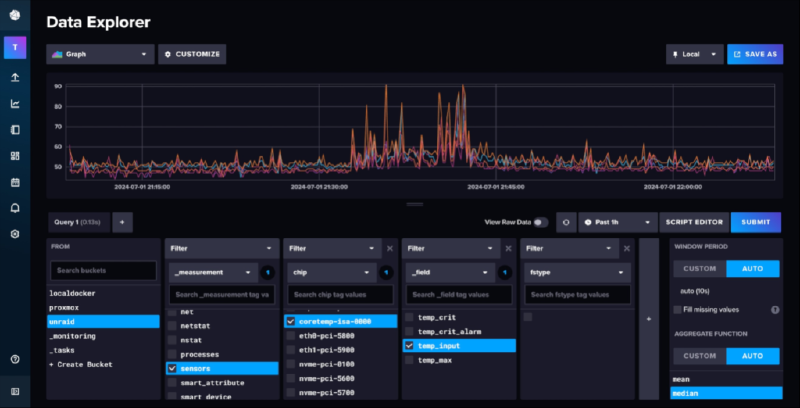The width and height of the screenshot is (800, 408).
Task: Uncheck the sensors measurement checkbox
Action: click(173, 368)
